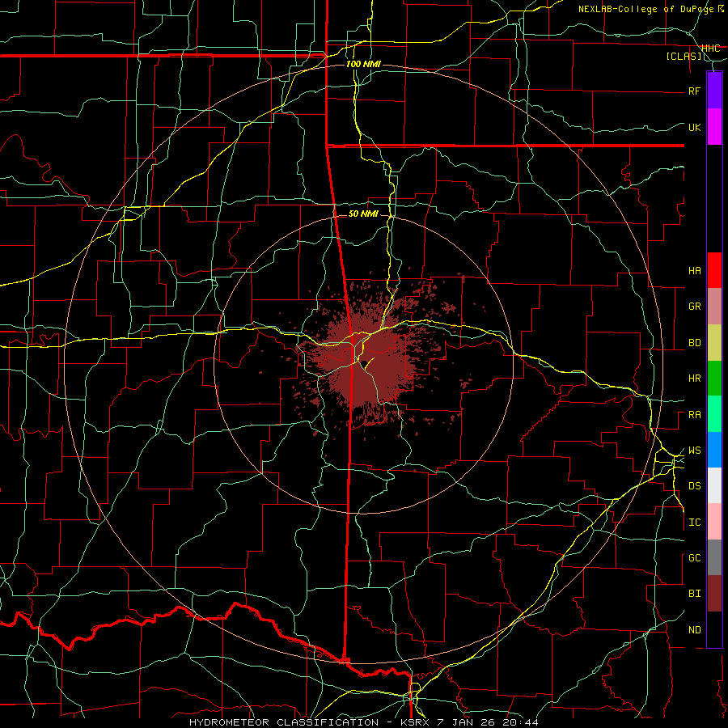
Task: Click the UK legend label
Action: click(694, 127)
